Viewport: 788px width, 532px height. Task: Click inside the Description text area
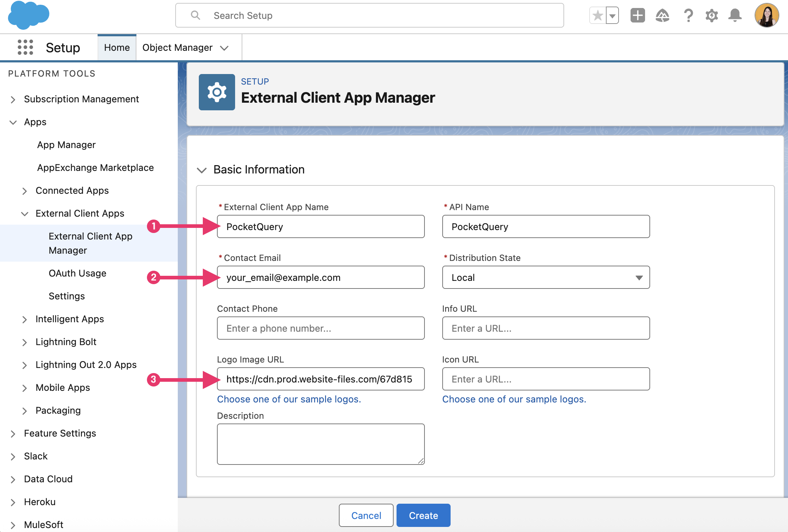320,443
